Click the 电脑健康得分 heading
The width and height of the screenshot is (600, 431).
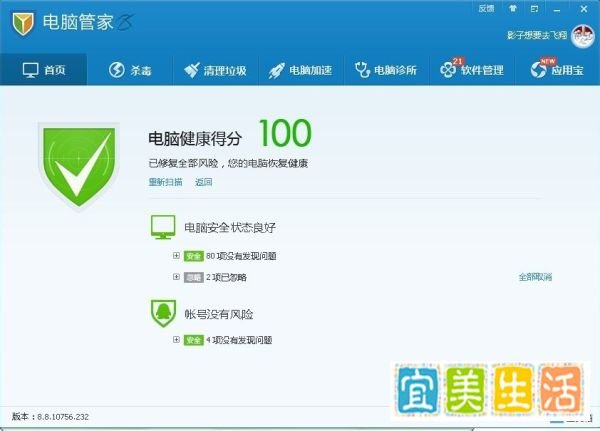(x=195, y=139)
